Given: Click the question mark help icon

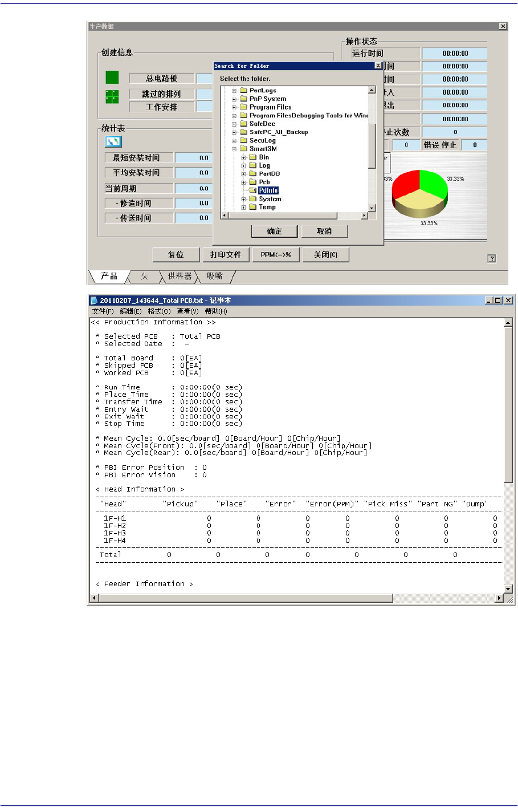Looking at the screenshot, I should click(492, 258).
